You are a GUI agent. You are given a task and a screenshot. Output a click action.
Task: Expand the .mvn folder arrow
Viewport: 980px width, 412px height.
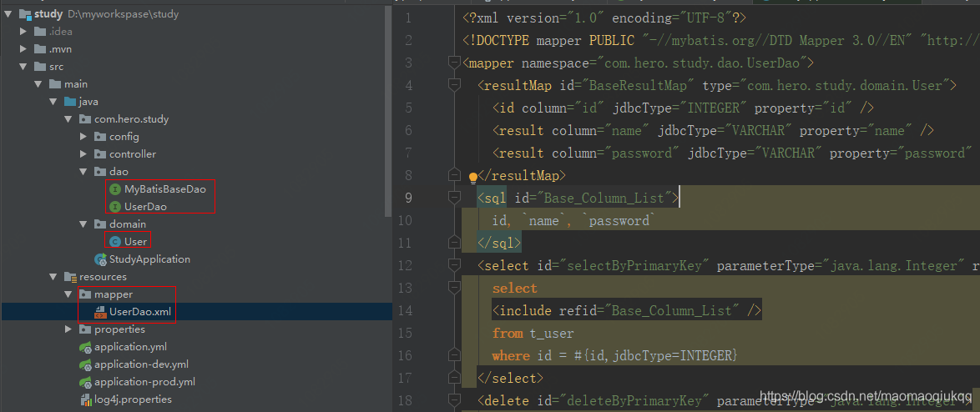[x=23, y=48]
